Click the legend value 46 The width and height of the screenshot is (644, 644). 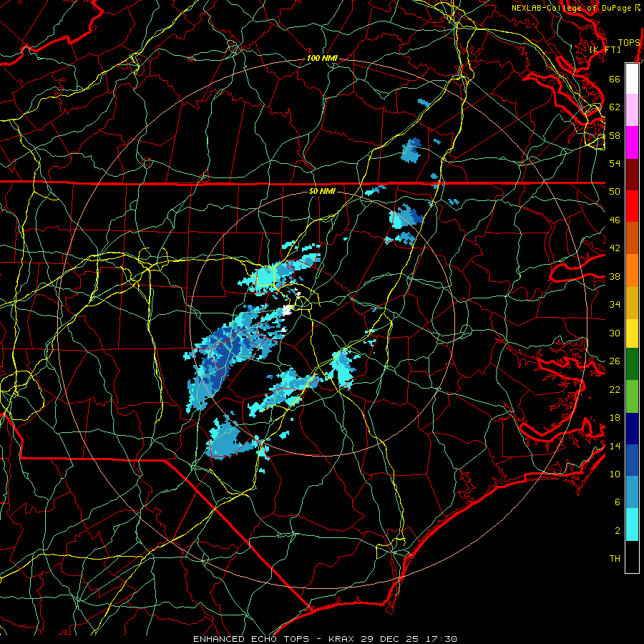(615, 220)
